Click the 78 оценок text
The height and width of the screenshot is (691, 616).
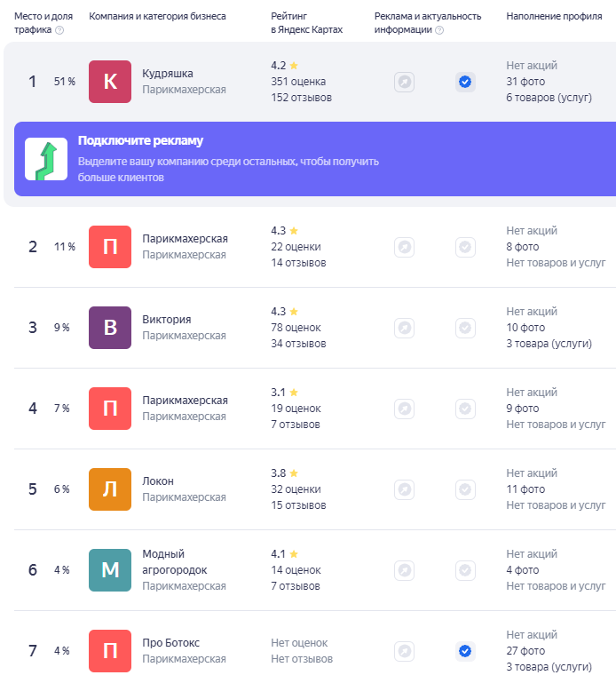tap(296, 328)
